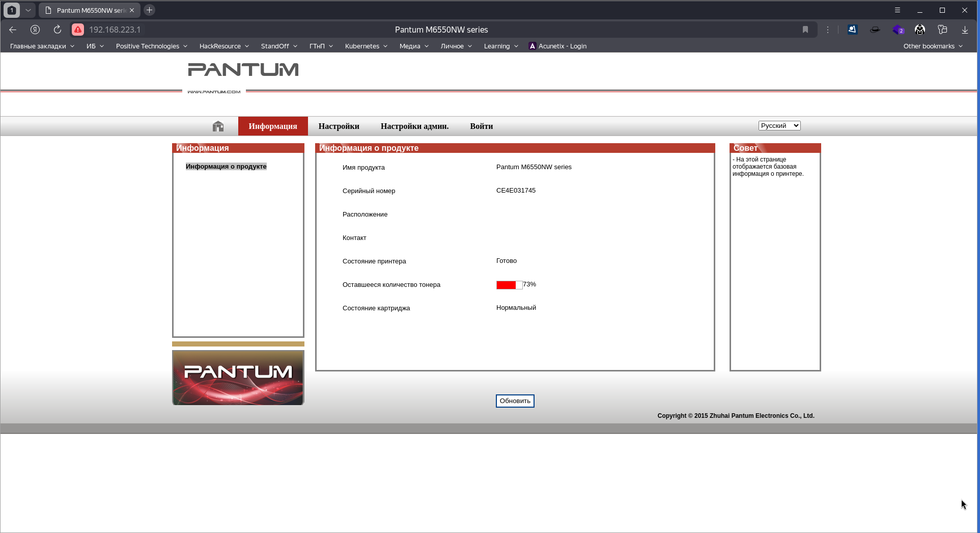
Task: Open the StandOff bookmark folder
Action: coord(279,46)
